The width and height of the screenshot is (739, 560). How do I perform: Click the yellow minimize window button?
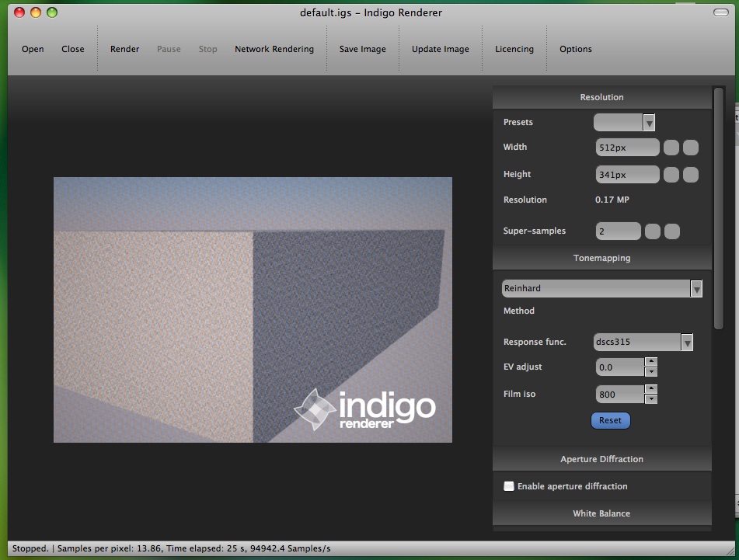[x=36, y=12]
